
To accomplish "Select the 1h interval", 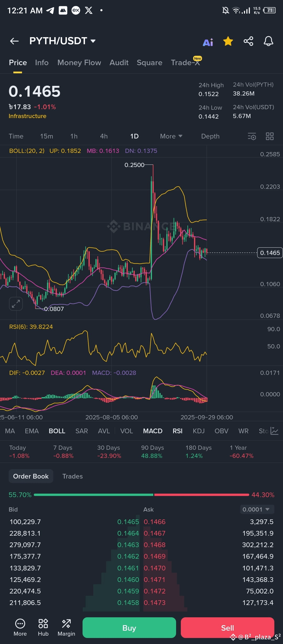I will pos(74,136).
